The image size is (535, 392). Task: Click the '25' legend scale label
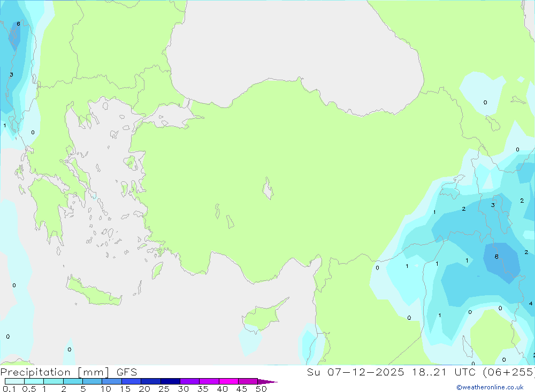[x=164, y=389]
